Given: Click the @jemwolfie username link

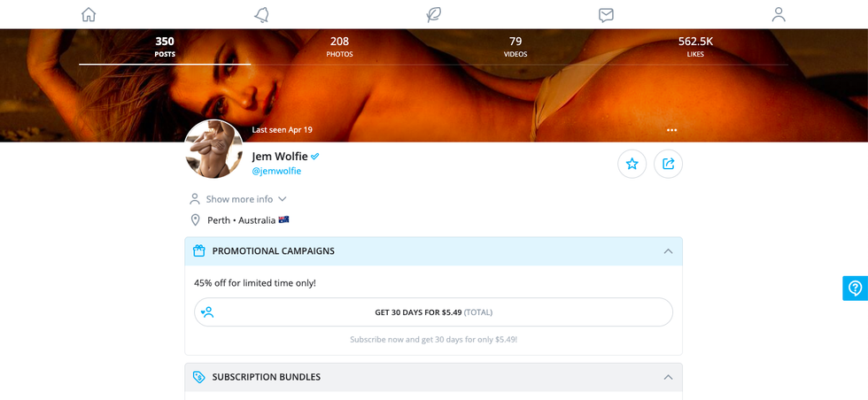Looking at the screenshot, I should coord(276,171).
